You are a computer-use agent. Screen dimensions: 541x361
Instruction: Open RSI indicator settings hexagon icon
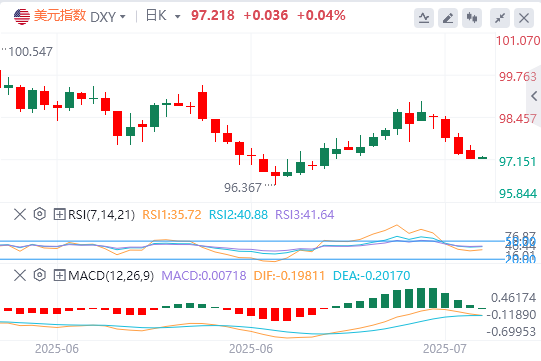pyautogui.click(x=40, y=214)
